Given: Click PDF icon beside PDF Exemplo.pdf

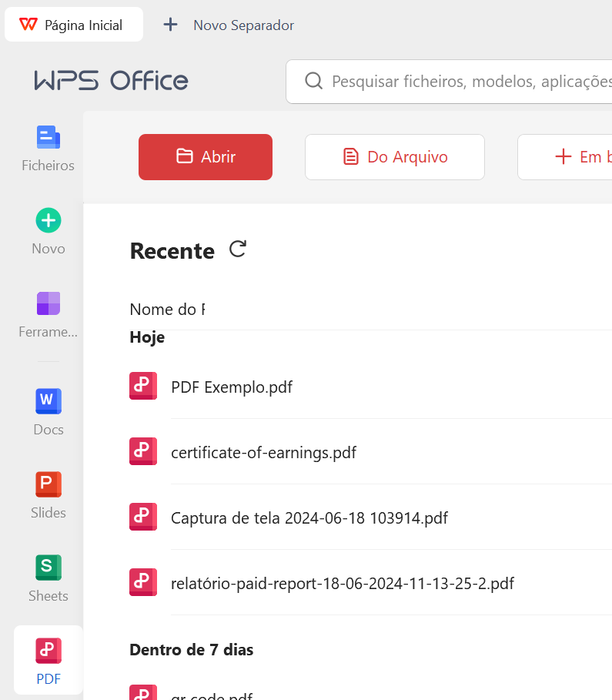Looking at the screenshot, I should pos(143,386).
